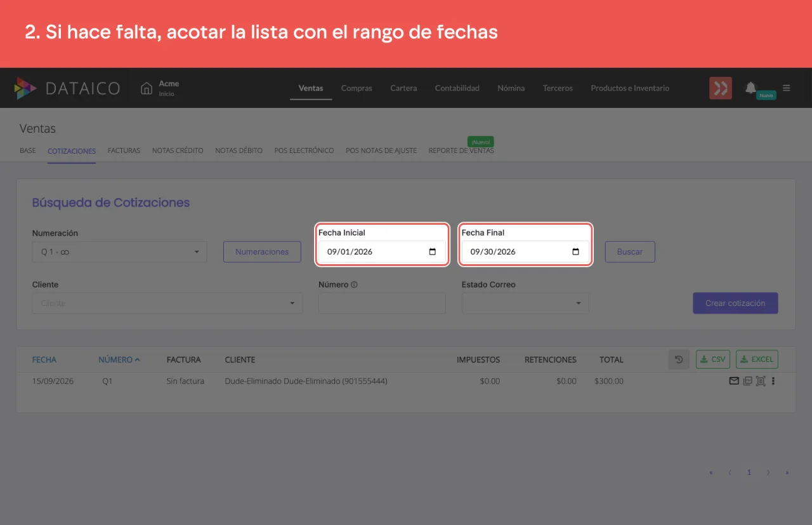Click the info icon beside Número
The width and height of the screenshot is (812, 525).
(354, 284)
